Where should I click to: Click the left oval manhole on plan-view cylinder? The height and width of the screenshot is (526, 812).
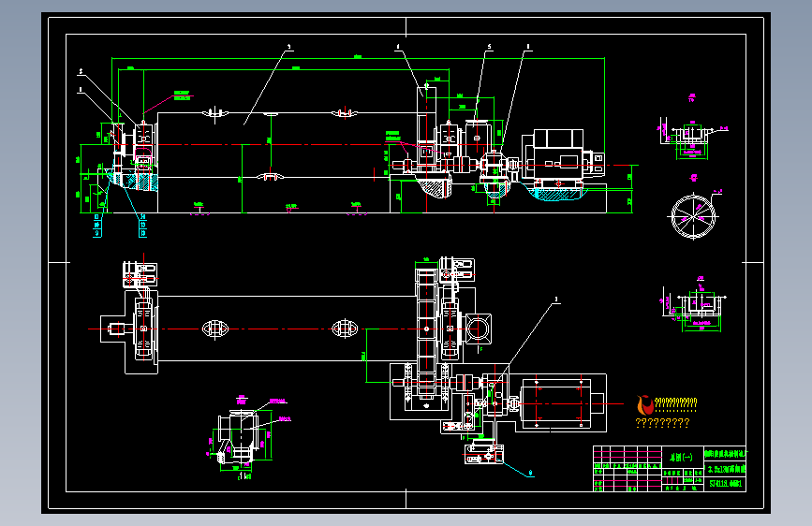(x=214, y=329)
